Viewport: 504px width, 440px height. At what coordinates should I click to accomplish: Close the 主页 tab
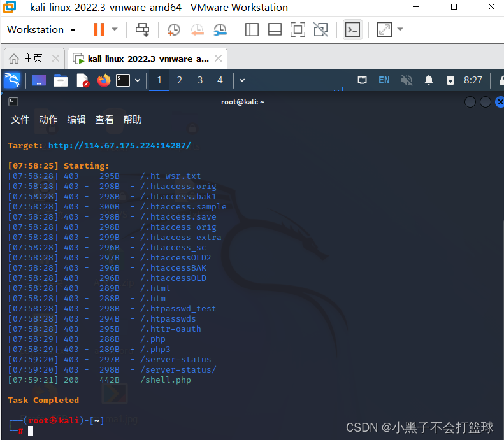pyautogui.click(x=55, y=59)
